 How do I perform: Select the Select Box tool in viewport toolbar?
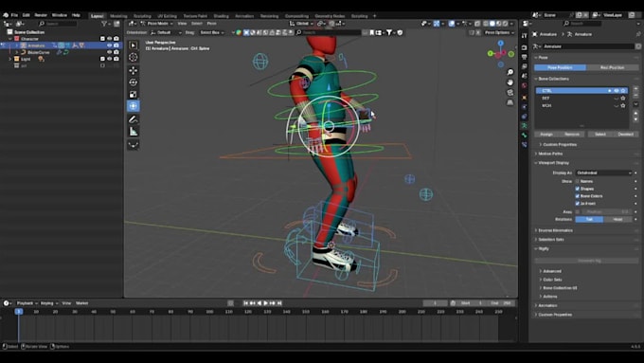click(134, 45)
